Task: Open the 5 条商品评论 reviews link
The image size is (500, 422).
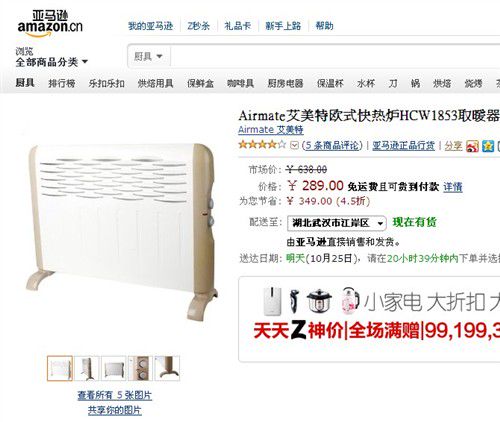Action: click(x=332, y=145)
